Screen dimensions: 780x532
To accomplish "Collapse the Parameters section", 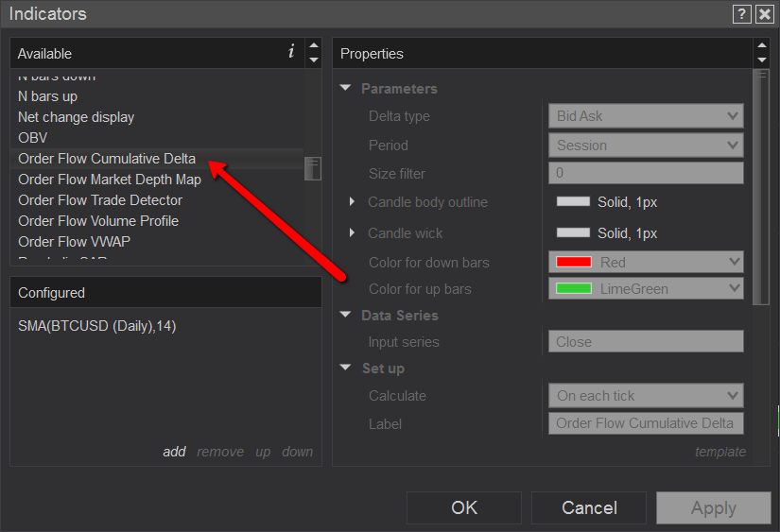I will 345,88.
